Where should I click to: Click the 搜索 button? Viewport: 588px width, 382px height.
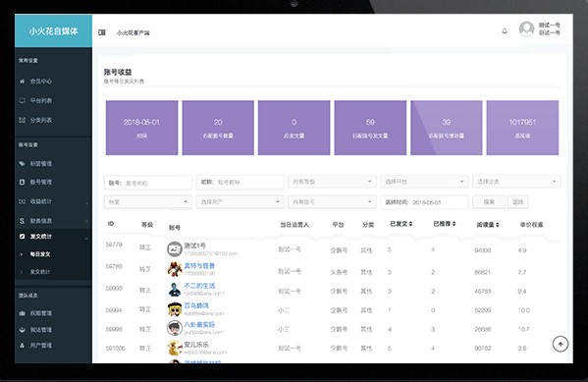coord(489,202)
